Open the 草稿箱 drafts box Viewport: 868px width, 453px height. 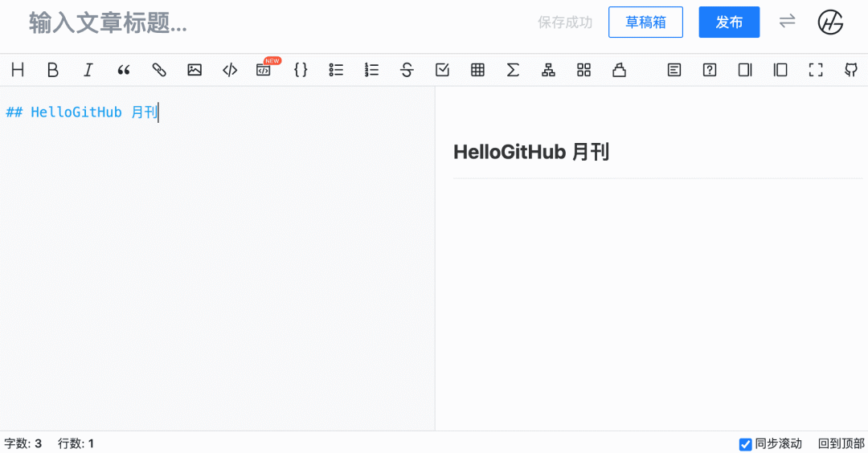coord(645,22)
